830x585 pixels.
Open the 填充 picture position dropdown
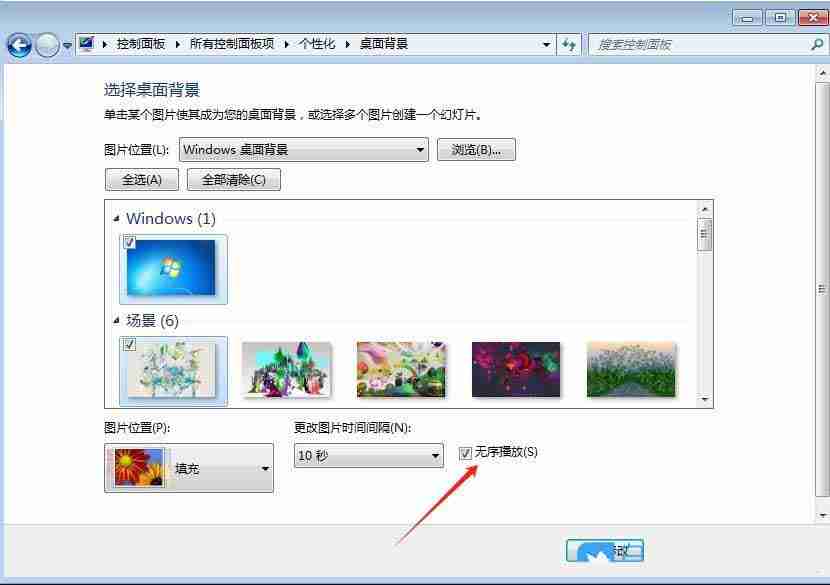coord(265,467)
